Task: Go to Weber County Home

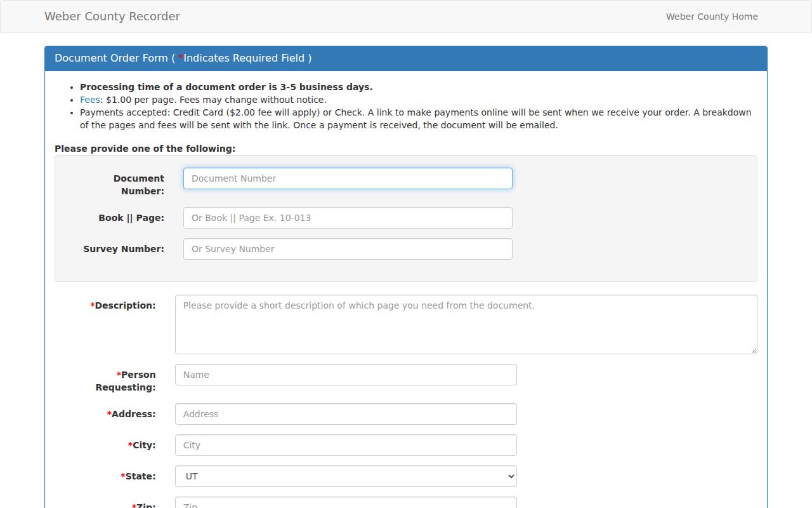Action: tap(712, 17)
